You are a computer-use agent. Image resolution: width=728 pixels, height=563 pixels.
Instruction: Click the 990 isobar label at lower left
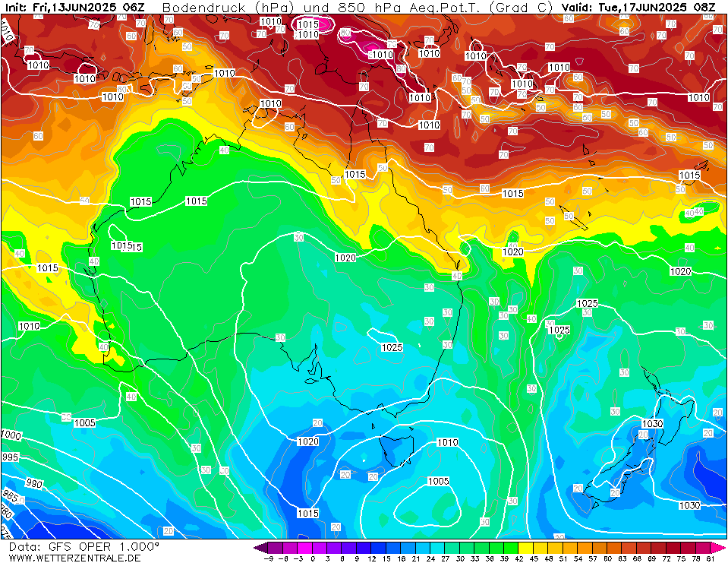[34, 483]
